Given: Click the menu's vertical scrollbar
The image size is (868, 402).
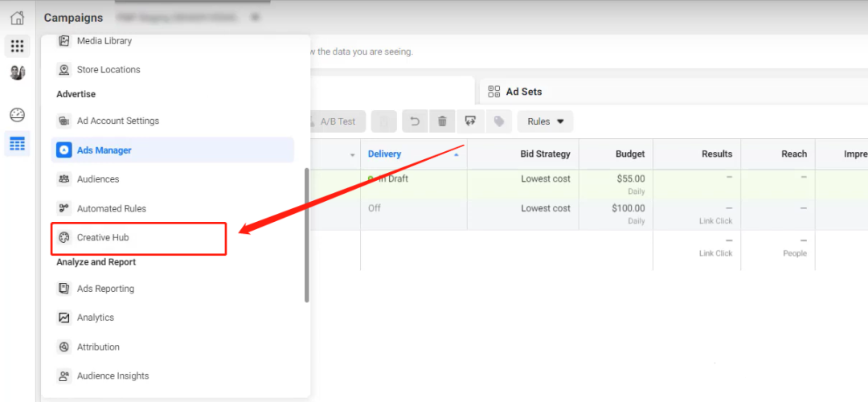Looking at the screenshot, I should tap(307, 236).
